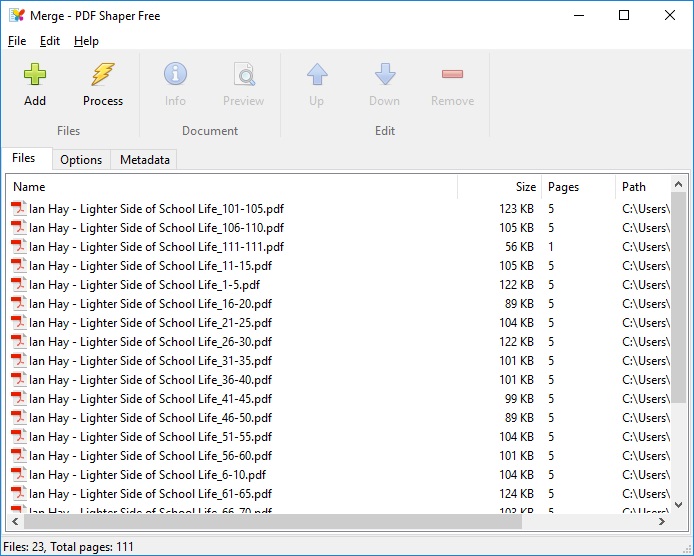Sort list by the Size column header

499,187
